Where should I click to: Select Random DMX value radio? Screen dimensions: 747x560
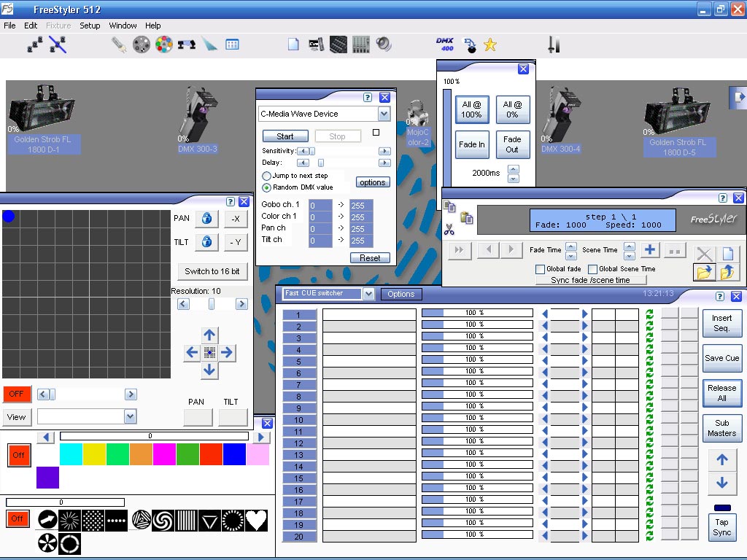coord(267,187)
